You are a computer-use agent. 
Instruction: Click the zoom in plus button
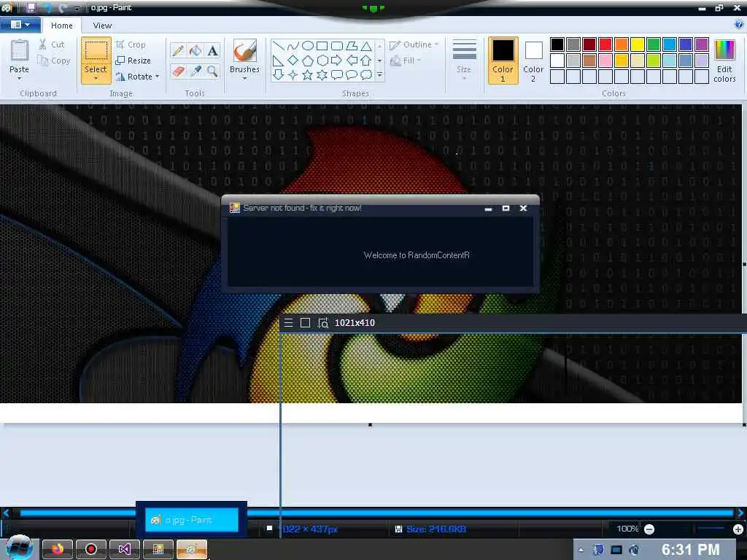point(738,529)
